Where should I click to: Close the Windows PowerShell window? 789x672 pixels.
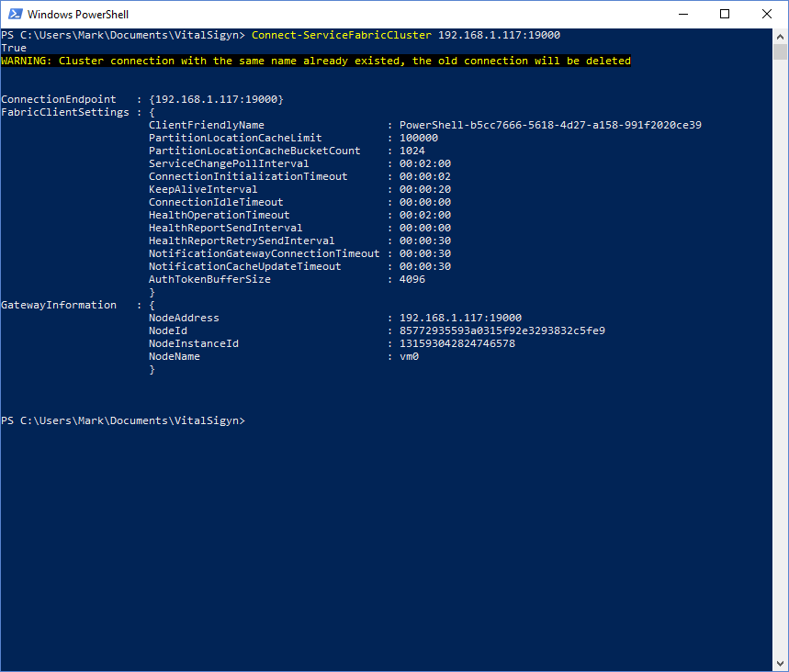pos(767,14)
